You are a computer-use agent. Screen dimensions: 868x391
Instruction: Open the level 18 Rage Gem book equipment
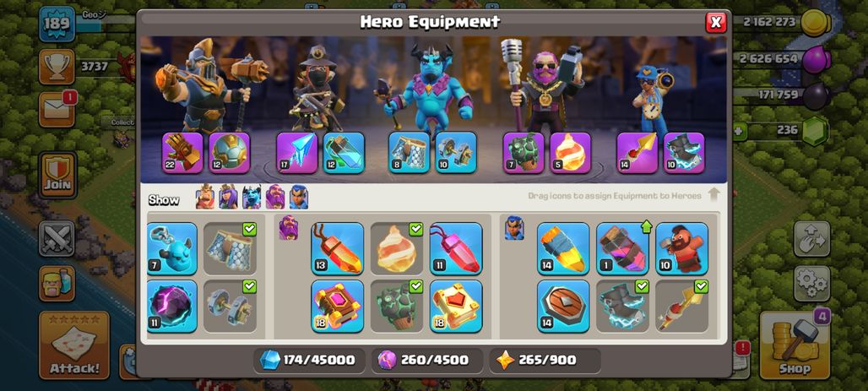[337, 306]
